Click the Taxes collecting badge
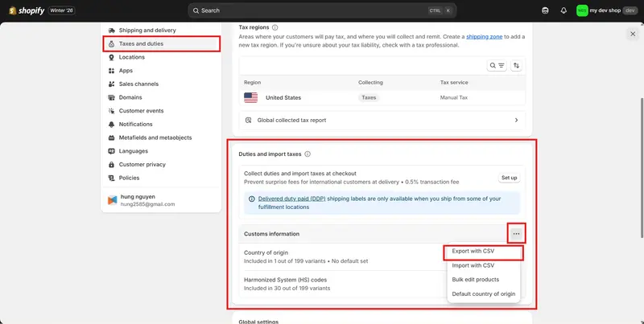Screen dimensions: 644x324 [x=369, y=97]
